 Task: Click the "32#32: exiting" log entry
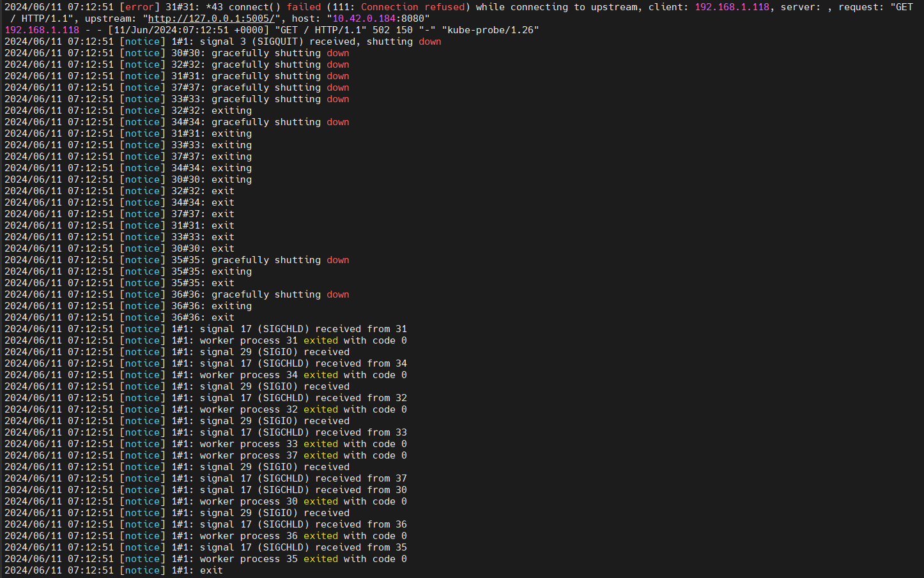coord(212,110)
